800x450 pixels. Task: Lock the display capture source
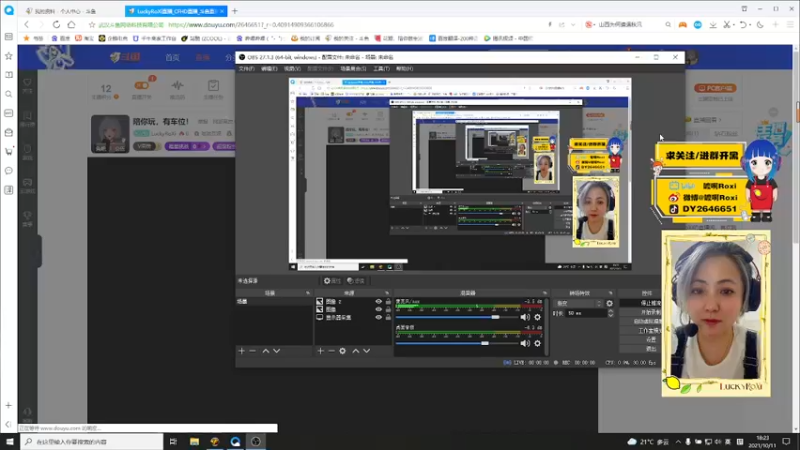(388, 317)
